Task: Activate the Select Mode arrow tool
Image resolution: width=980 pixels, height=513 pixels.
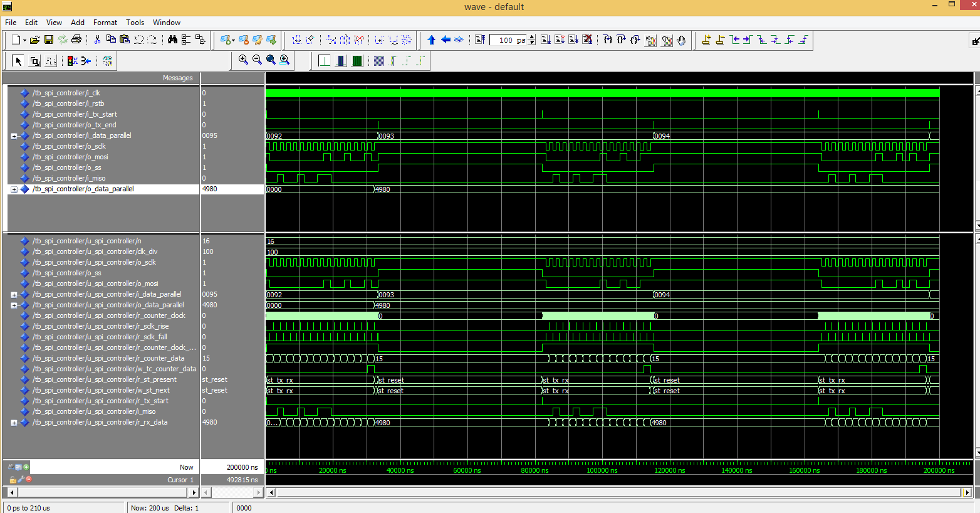Action: 18,61
